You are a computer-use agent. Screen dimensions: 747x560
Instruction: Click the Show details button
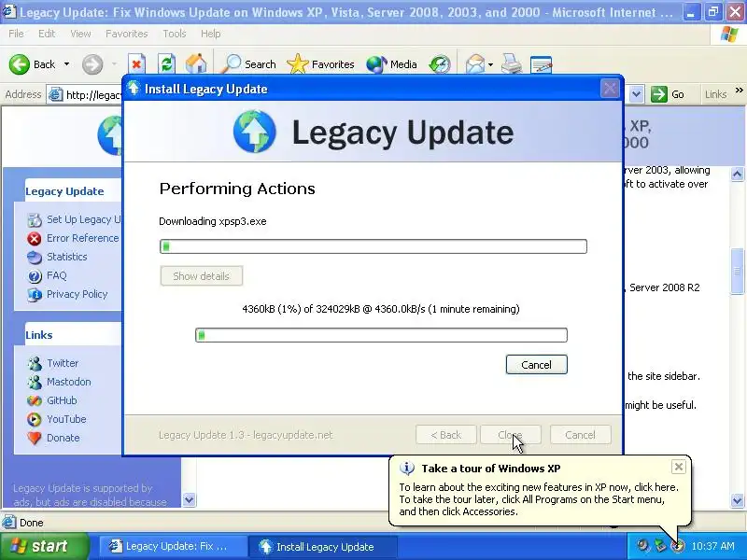tap(201, 276)
